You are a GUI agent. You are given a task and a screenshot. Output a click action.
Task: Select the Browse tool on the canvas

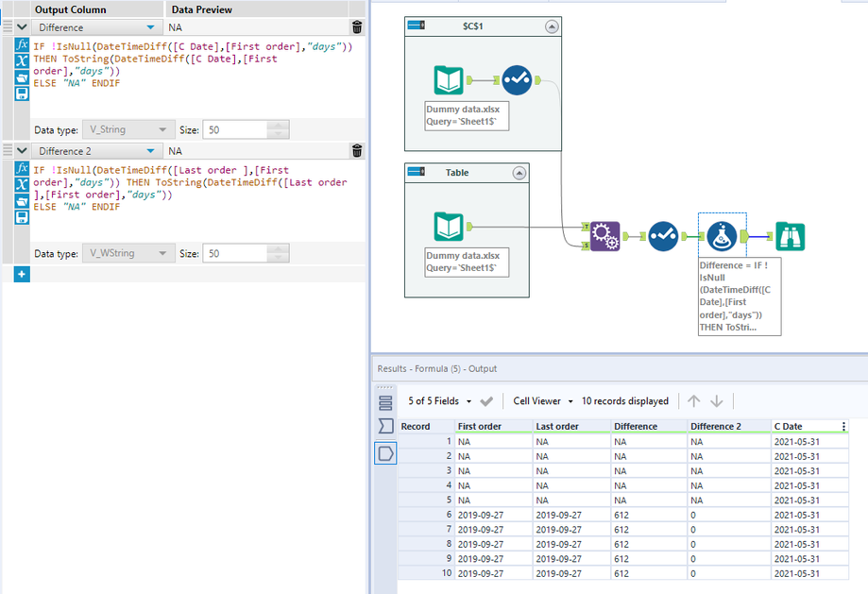click(790, 236)
